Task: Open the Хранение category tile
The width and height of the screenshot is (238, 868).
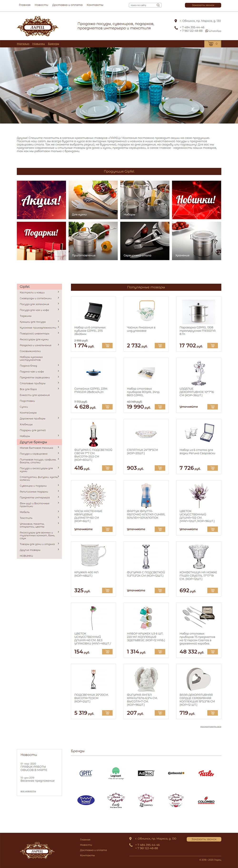Action: (x=197, y=241)
